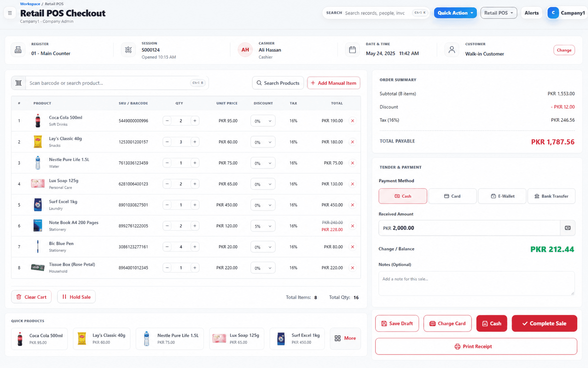This screenshot has height=368, width=588.
Task: Remove Tissue Box (Rose Petal) item
Action: point(353,268)
